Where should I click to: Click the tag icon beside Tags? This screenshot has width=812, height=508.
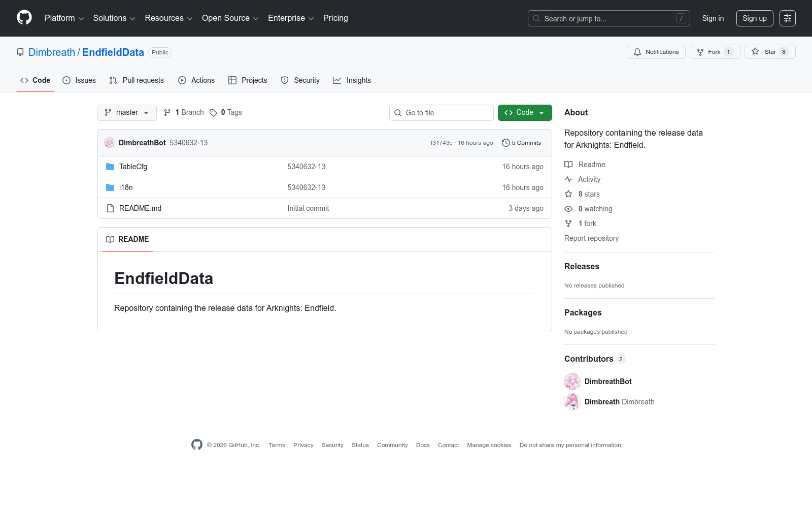coord(214,113)
